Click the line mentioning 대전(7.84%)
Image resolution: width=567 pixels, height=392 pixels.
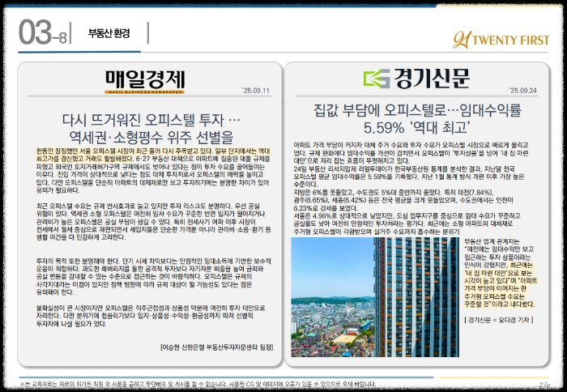pos(394,192)
